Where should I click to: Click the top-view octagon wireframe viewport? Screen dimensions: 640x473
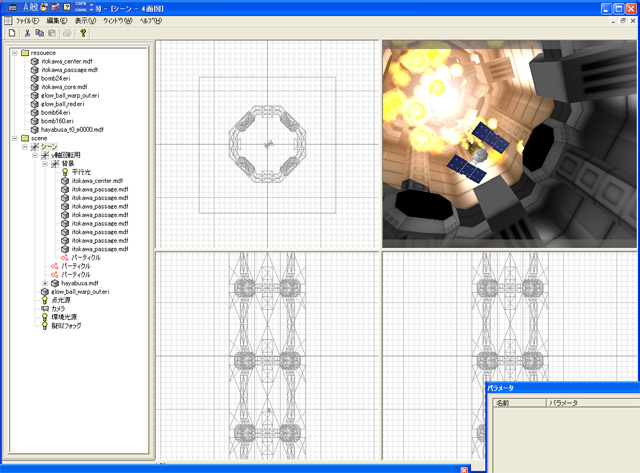coord(267,144)
